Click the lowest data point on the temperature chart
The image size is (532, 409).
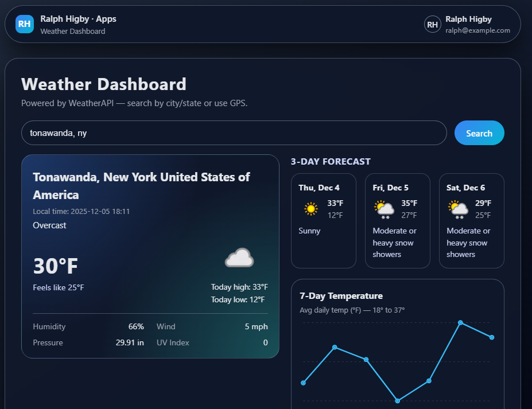click(x=398, y=401)
